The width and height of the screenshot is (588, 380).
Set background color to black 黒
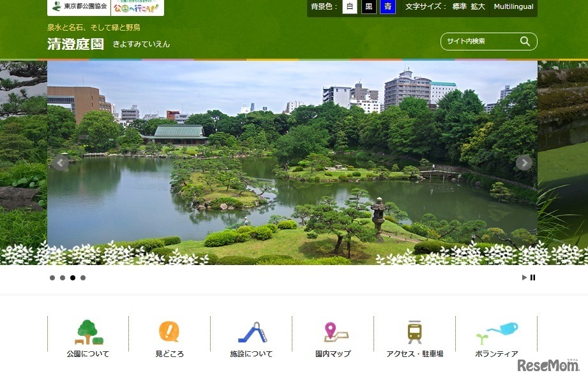[x=369, y=6]
